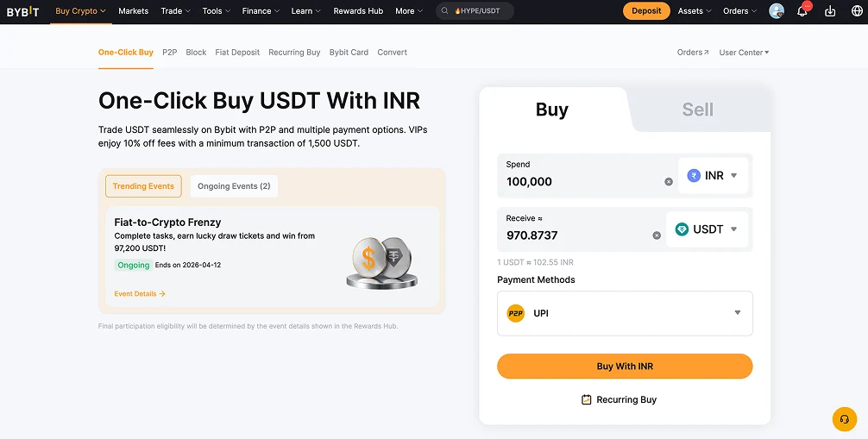Viewport: 868px width, 439px height.
Task: Click the Fiat-to-Crypto Frenzy event title
Action: click(x=167, y=223)
